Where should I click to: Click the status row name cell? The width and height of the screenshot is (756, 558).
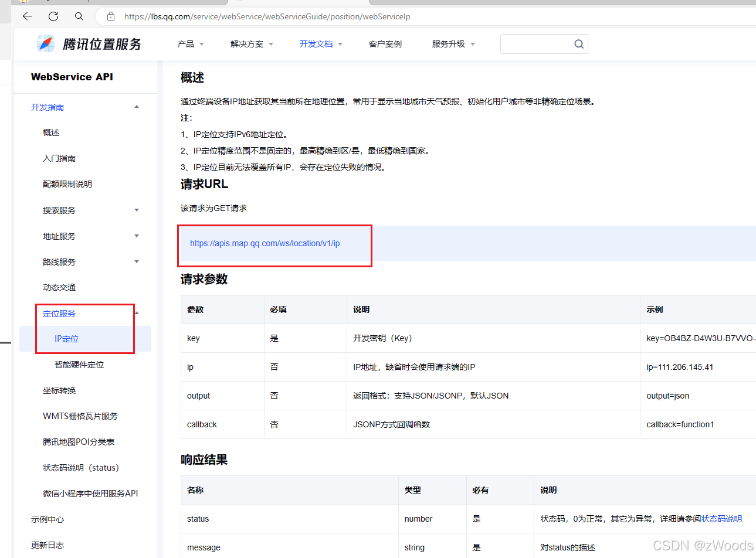(x=290, y=519)
